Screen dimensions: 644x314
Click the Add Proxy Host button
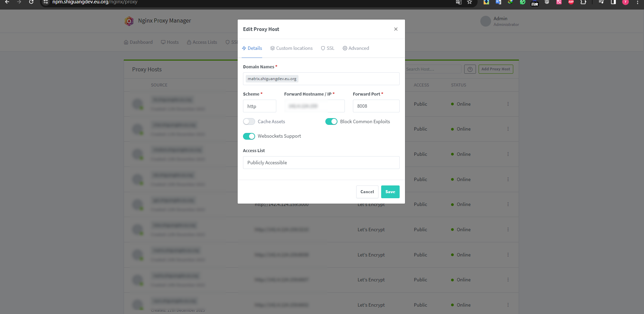(496, 69)
